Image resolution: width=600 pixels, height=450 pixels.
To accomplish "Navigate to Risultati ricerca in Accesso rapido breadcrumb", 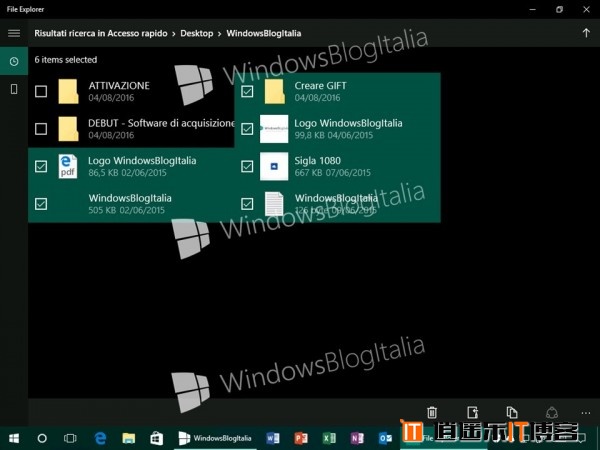I will 101,33.
